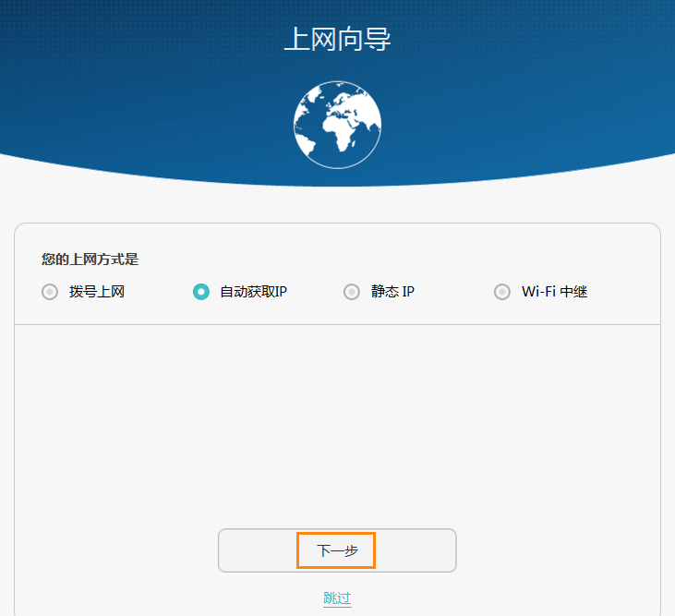Click the 上网向导 page title
Image resolution: width=675 pixels, height=616 pixels.
(x=337, y=41)
